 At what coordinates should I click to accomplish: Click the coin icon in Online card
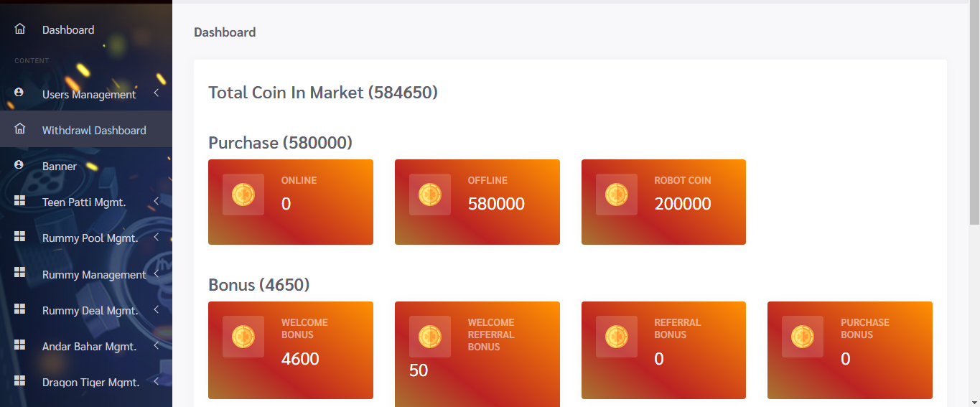pos(243,195)
